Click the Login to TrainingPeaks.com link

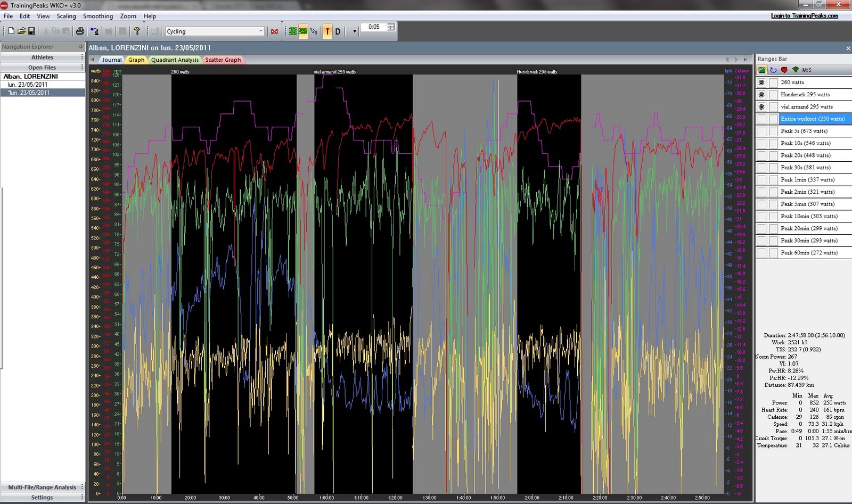pos(804,16)
